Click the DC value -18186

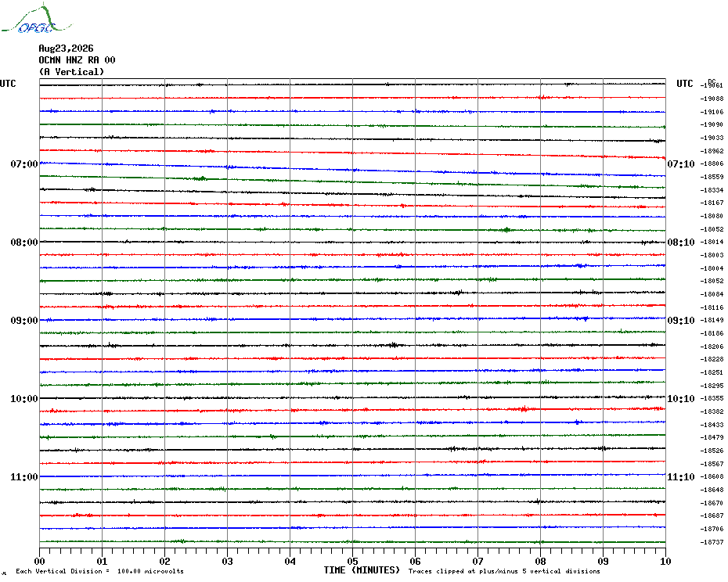pyautogui.click(x=712, y=334)
